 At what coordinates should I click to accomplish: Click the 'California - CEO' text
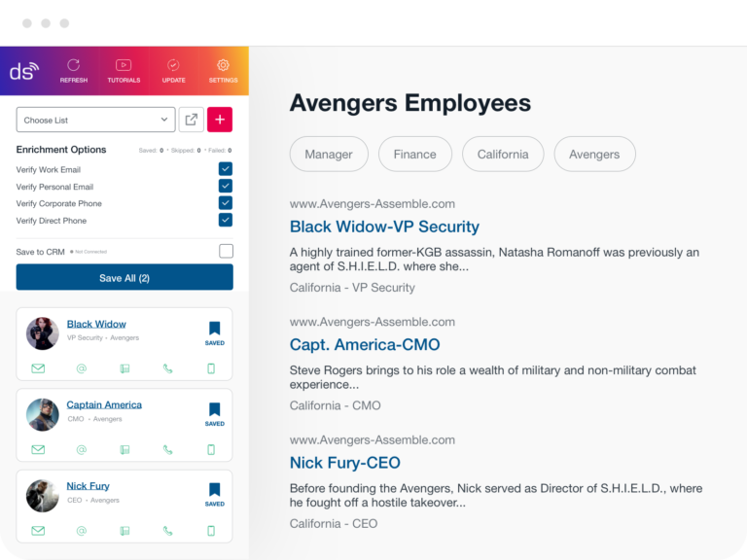tap(334, 524)
